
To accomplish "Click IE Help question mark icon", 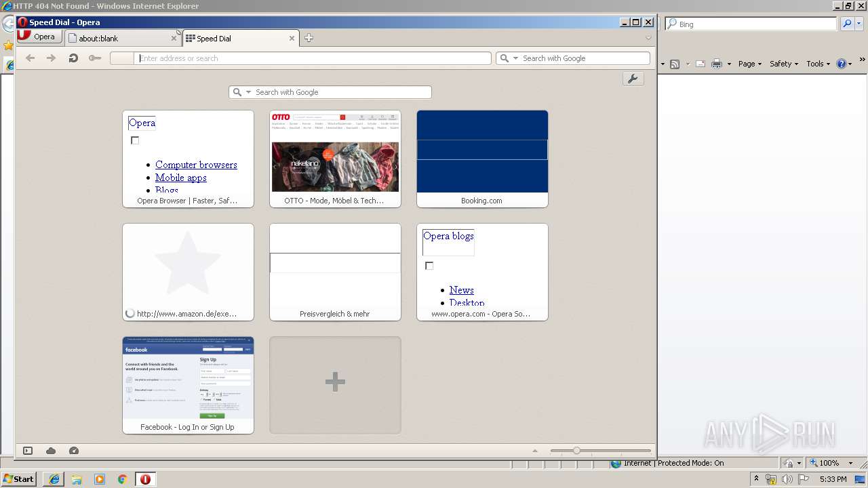I will 842,64.
